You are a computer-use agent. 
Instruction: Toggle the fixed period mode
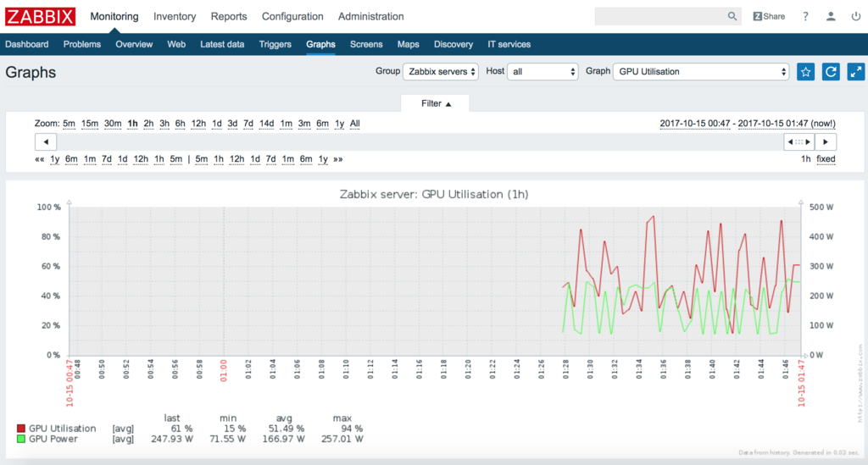click(x=826, y=159)
